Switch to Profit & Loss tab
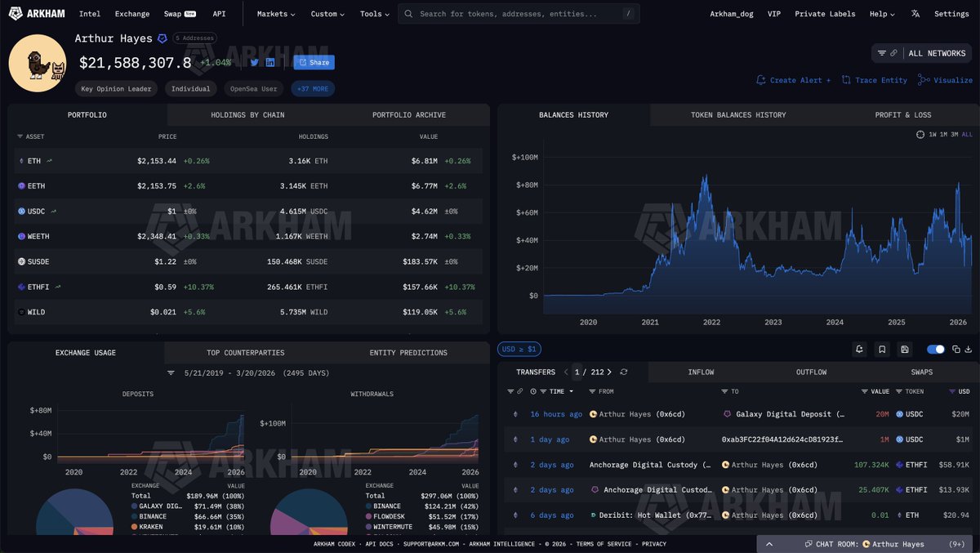Image resolution: width=980 pixels, height=553 pixels. (x=903, y=115)
